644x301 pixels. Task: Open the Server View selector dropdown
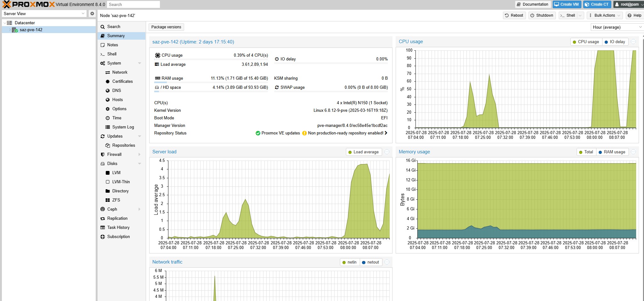point(44,14)
